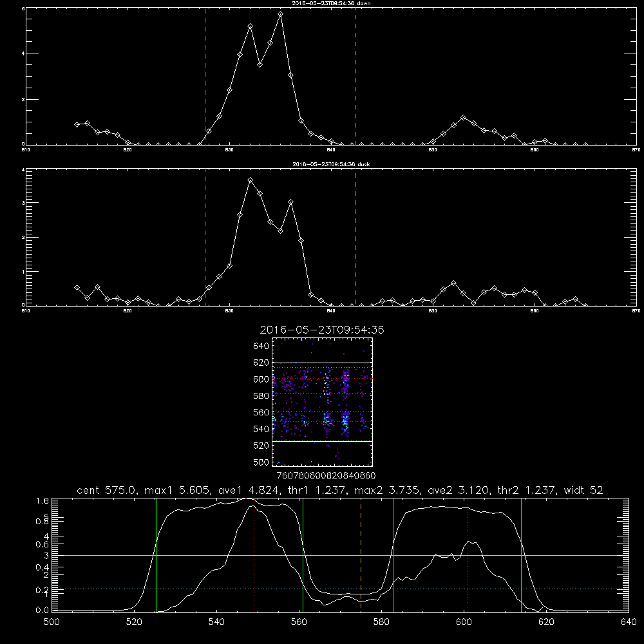644x644 pixels.
Task: Click the orange dashed center line in the bottom plot
Action: click(361, 555)
